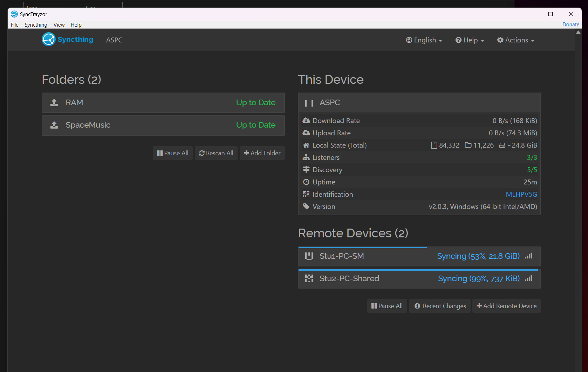Click the Upload Rate 0 B/s value
588x372 pixels.
(x=513, y=133)
